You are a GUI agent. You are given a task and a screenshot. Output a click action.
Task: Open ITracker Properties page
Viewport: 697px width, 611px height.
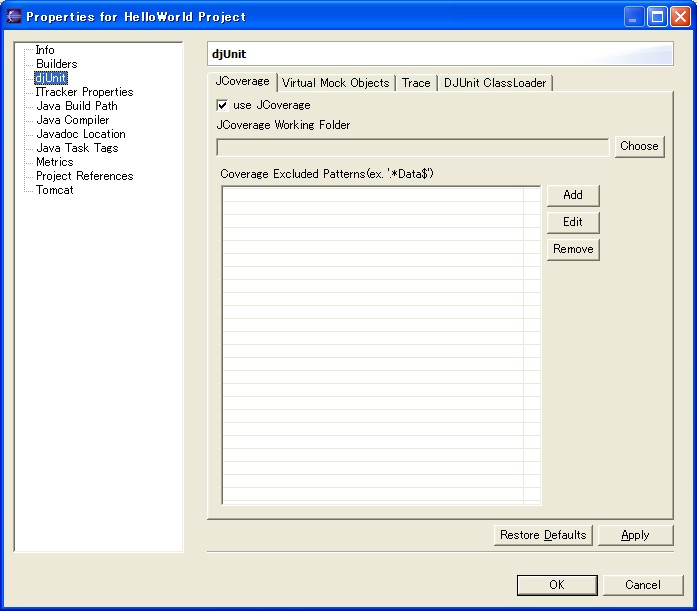click(x=84, y=92)
